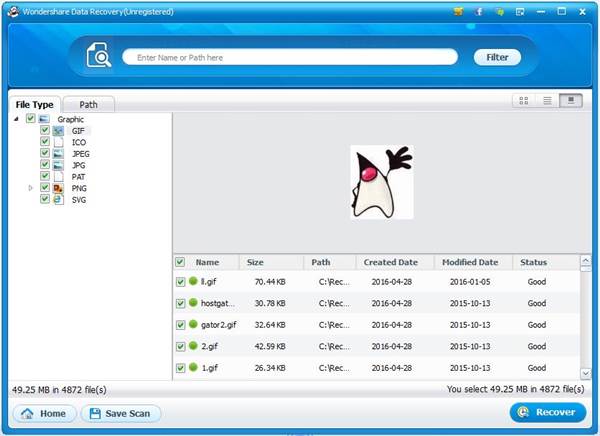This screenshot has height=436, width=600.
Task: Switch to preview view mode
Action: coord(571,101)
